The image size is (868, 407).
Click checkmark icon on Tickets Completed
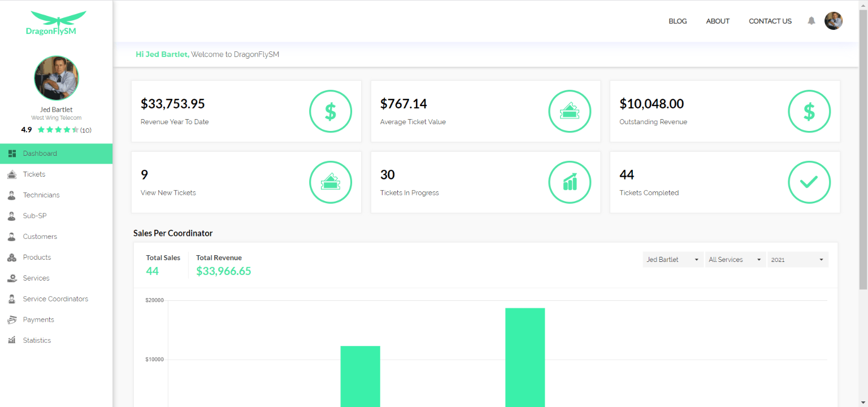click(x=809, y=182)
